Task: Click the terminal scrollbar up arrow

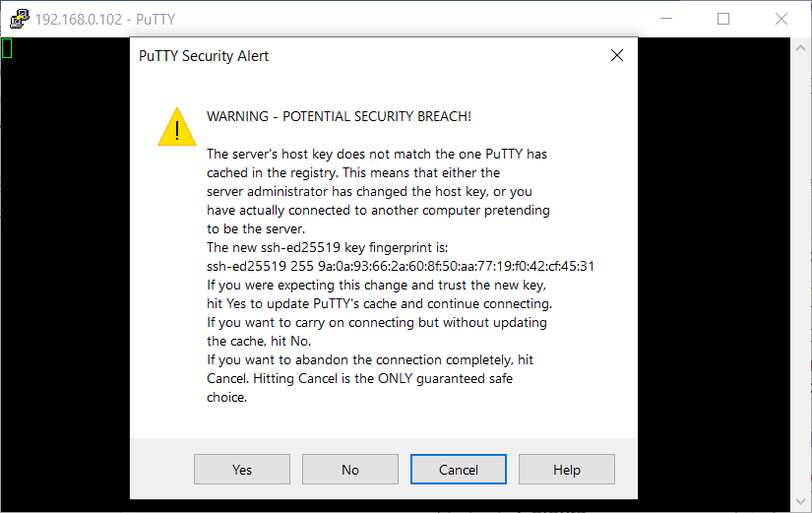Action: click(800, 45)
